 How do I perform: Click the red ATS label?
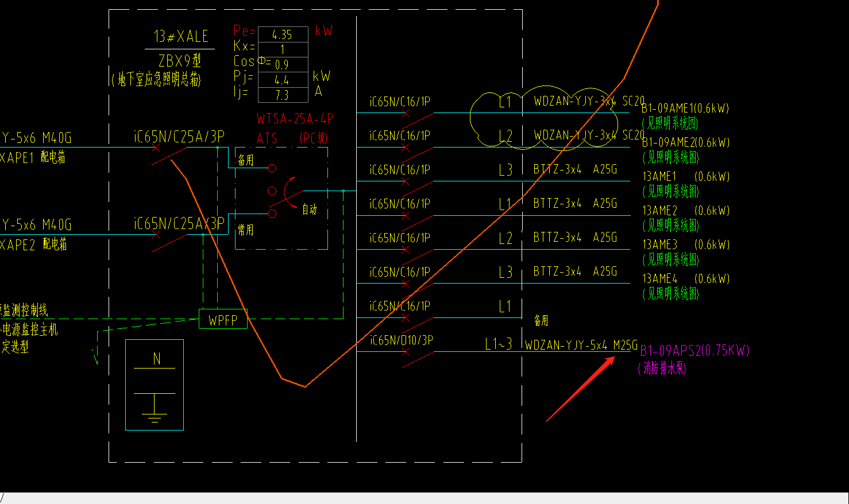click(x=267, y=138)
